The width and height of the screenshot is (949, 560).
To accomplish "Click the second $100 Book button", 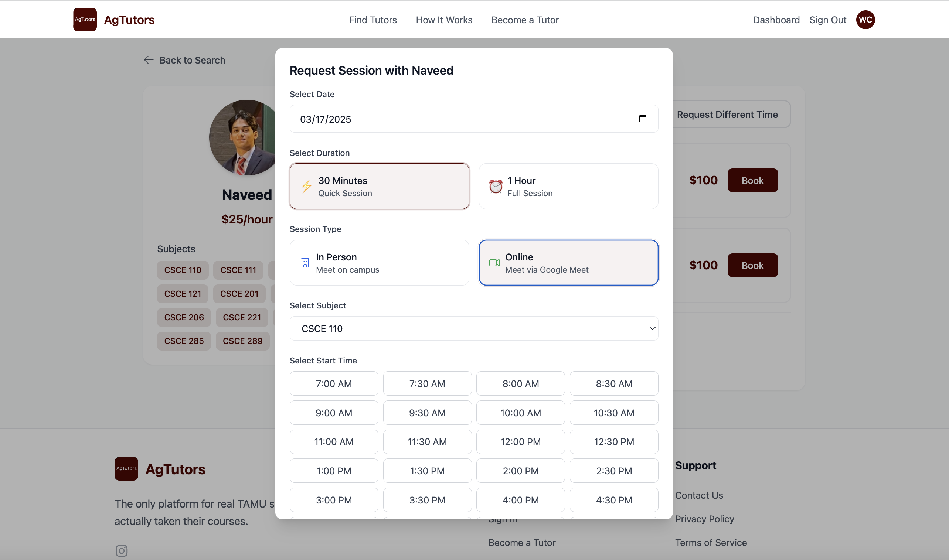I will (752, 265).
